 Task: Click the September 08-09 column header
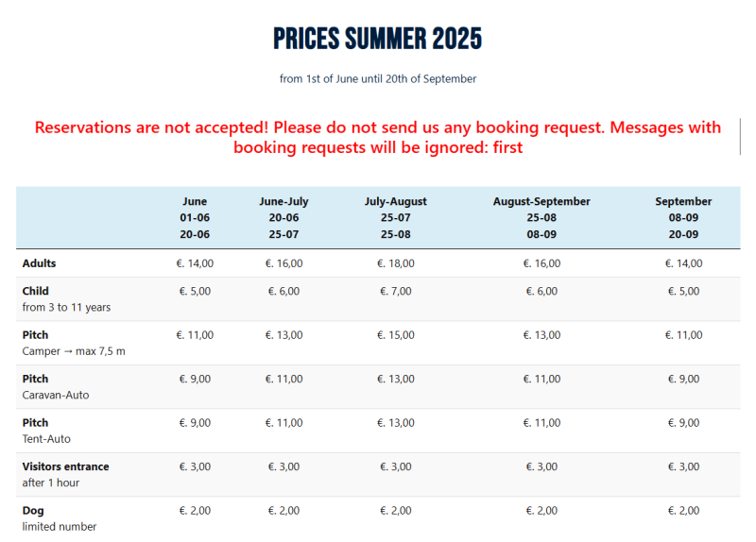point(683,217)
